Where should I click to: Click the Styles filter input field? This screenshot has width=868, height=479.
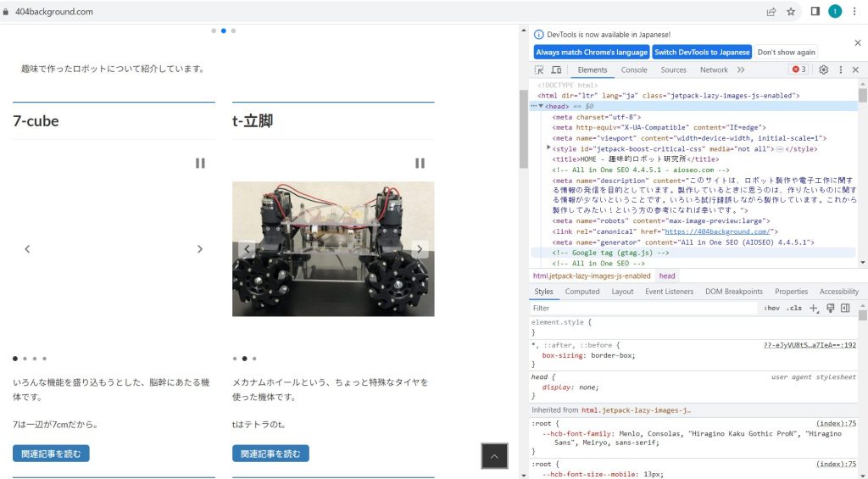643,309
